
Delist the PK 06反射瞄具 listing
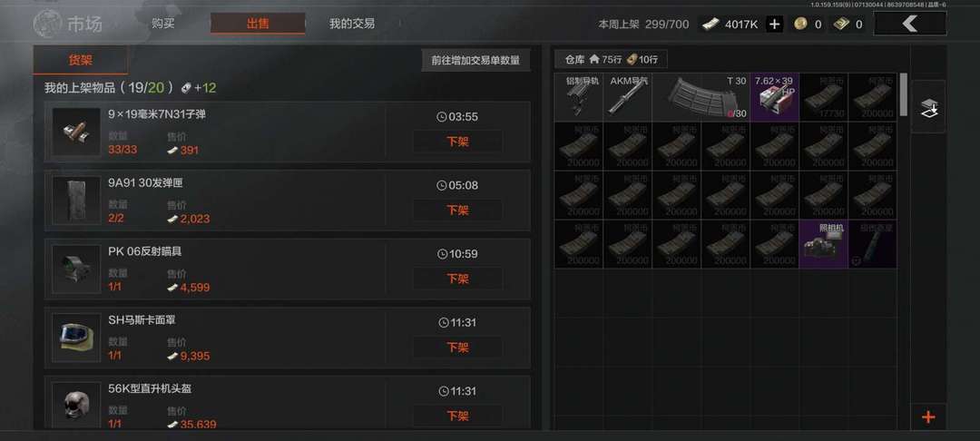point(457,279)
